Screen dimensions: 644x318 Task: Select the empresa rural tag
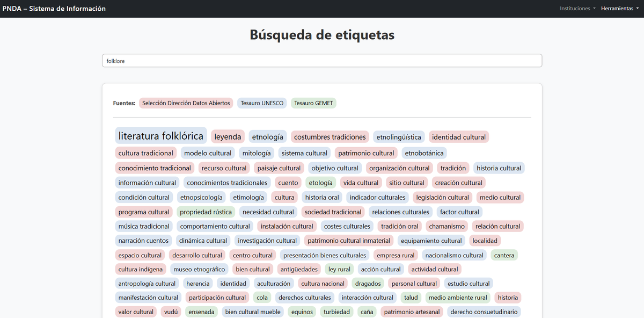396,255
